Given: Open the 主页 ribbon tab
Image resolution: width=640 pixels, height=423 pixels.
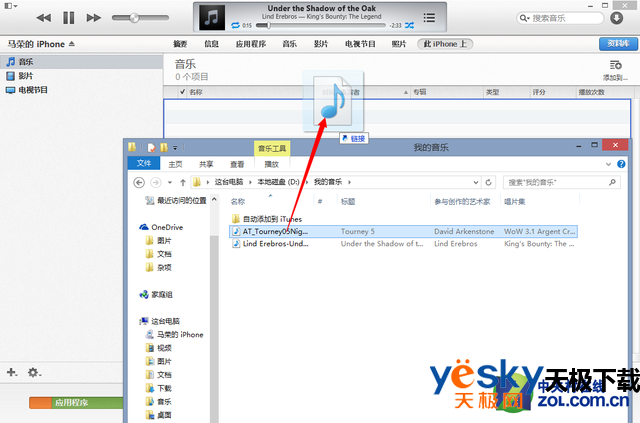Looking at the screenshot, I should [x=175, y=164].
